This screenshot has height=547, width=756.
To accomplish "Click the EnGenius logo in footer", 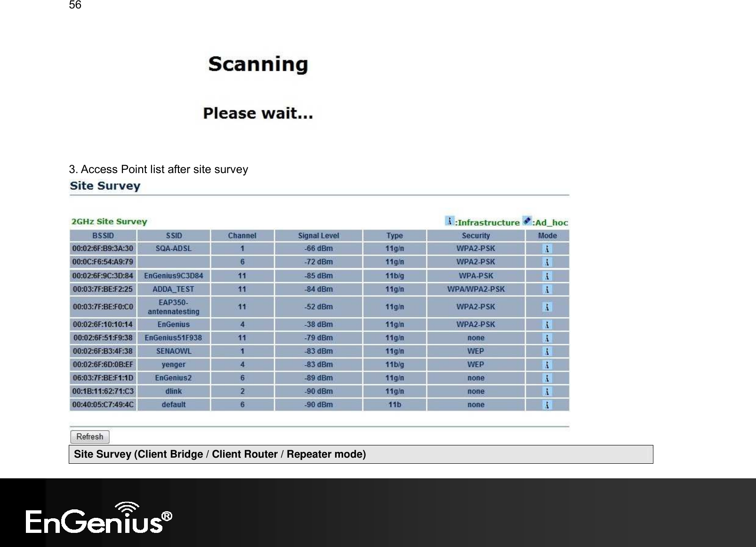I will (x=99, y=518).
